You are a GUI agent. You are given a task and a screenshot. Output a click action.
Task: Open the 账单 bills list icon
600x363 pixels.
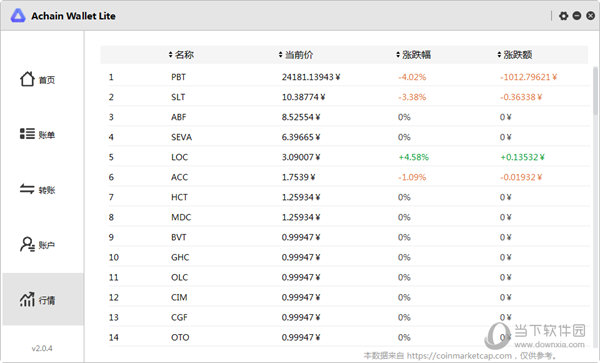pyautogui.click(x=27, y=134)
